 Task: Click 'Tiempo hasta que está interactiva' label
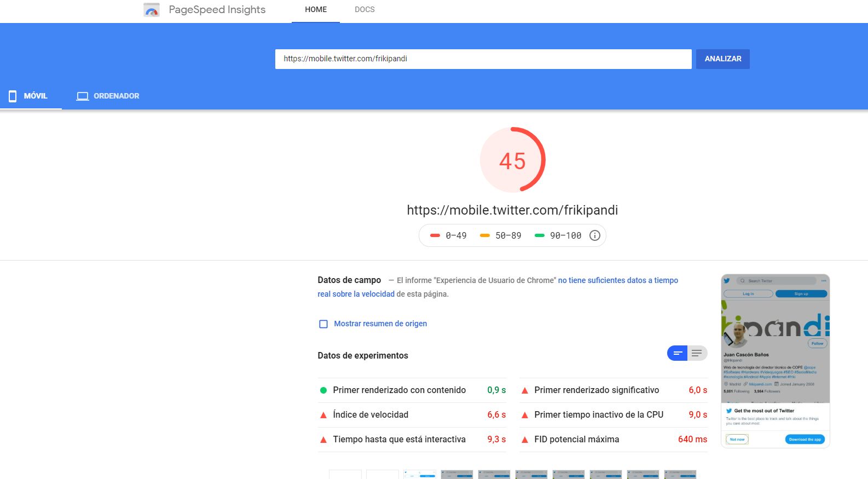(x=400, y=440)
